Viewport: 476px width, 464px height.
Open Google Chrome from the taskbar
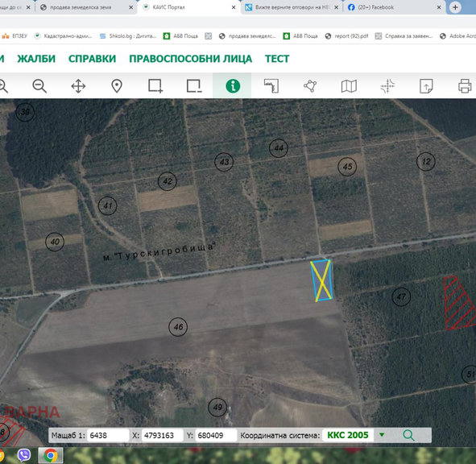pos(51,455)
